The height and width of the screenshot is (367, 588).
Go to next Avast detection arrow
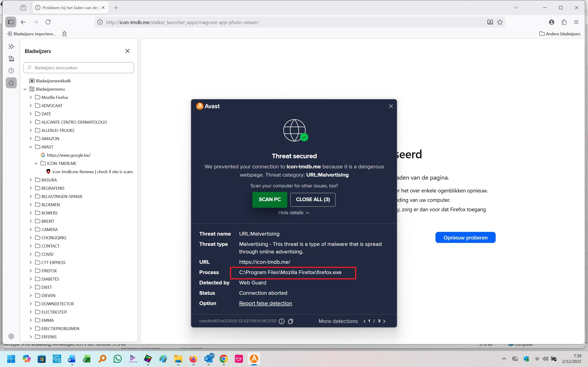[x=384, y=321]
